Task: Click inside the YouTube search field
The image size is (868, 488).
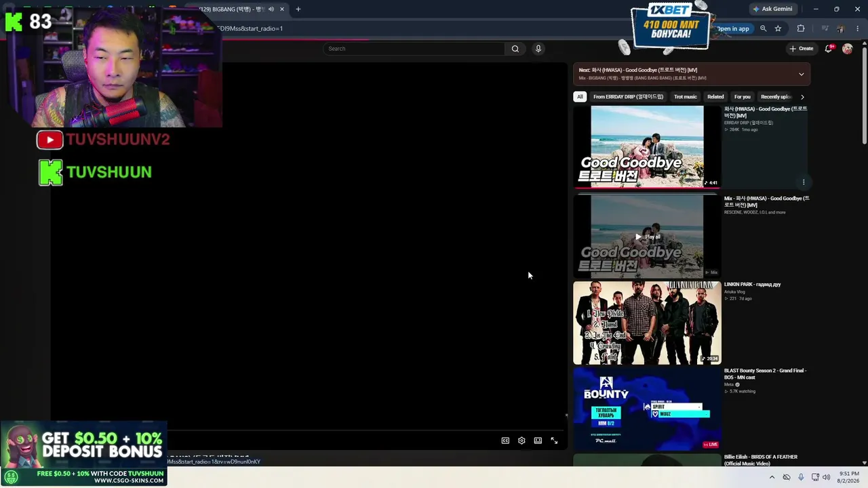Action: tap(415, 49)
